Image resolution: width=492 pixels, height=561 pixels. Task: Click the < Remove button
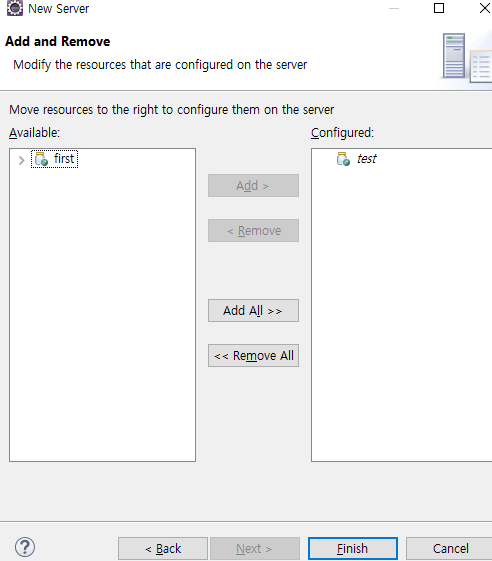(x=253, y=230)
